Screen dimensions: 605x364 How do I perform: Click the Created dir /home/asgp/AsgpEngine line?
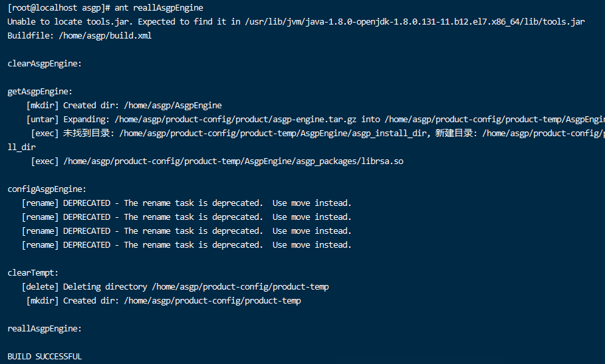[124, 105]
